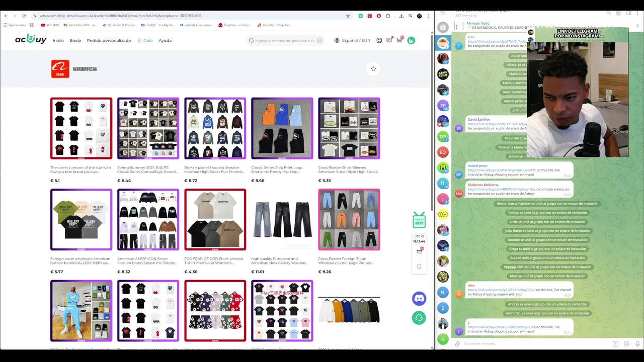Open the Kawajiu heart tee product thumbnail
The height and width of the screenshot is (362, 644).
point(82,128)
